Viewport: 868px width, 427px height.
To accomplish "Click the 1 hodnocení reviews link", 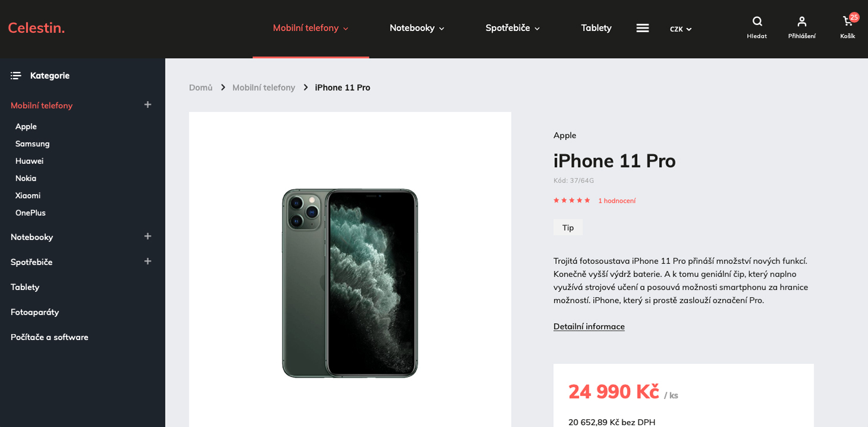I will click(x=617, y=201).
